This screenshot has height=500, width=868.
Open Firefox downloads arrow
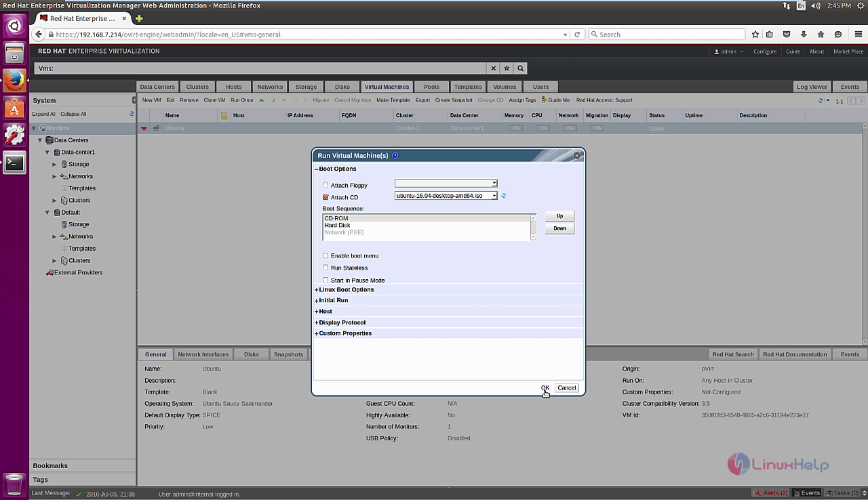click(804, 35)
